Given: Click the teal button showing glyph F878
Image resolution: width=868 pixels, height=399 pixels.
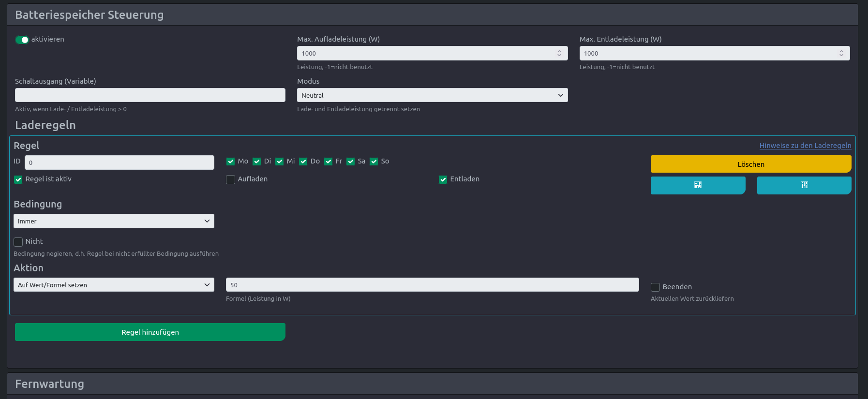Looking at the screenshot, I should point(804,185).
